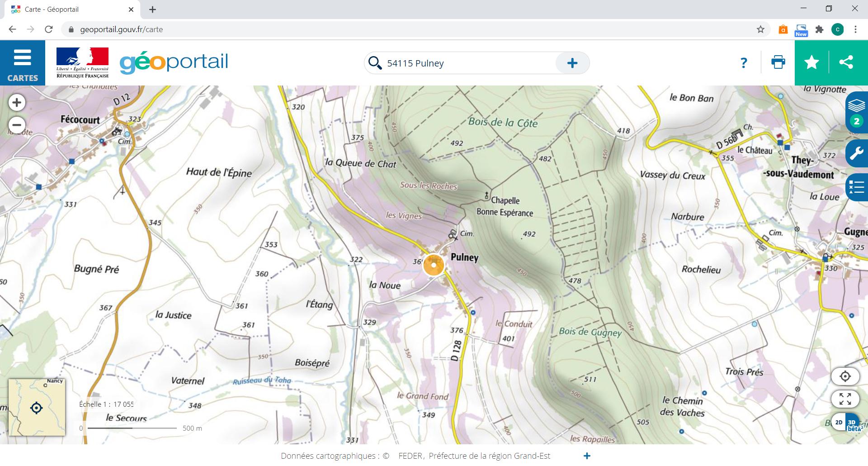868x466 pixels.
Task: Go forward in browser history
Action: 30,29
